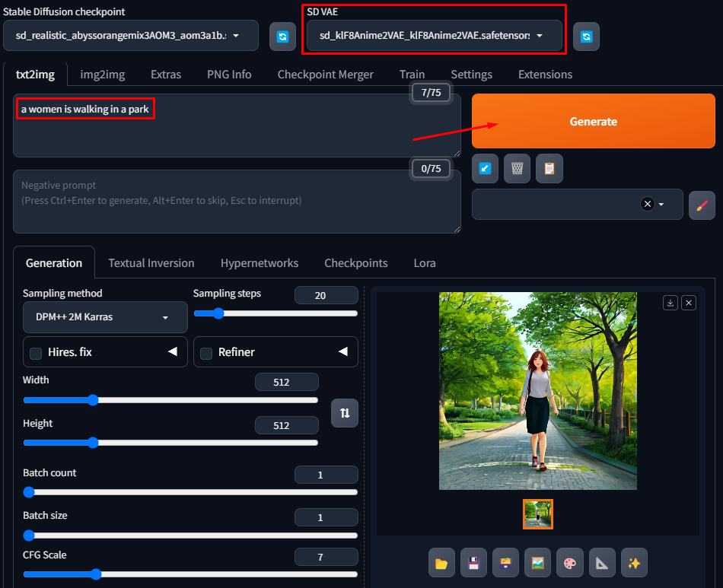Open the Stable Diffusion checkpoint dropdown
Viewport: 723px width, 588px height.
click(130, 36)
